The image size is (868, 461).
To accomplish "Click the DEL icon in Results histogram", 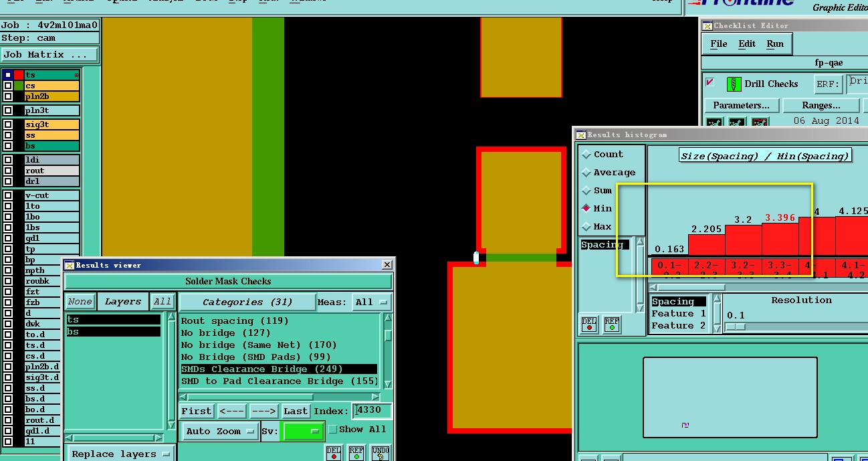I will 589,325.
